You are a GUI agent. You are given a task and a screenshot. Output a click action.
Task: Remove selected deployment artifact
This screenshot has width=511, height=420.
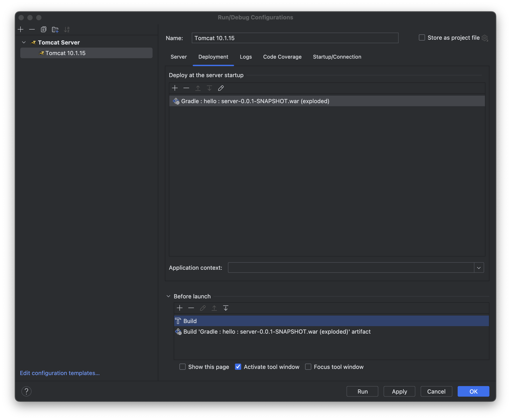point(186,88)
